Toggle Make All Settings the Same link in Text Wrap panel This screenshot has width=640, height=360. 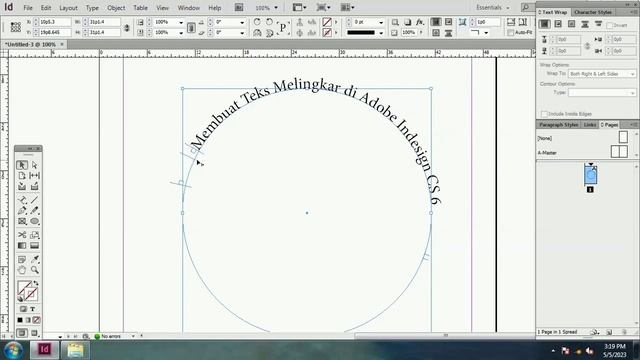587,45
